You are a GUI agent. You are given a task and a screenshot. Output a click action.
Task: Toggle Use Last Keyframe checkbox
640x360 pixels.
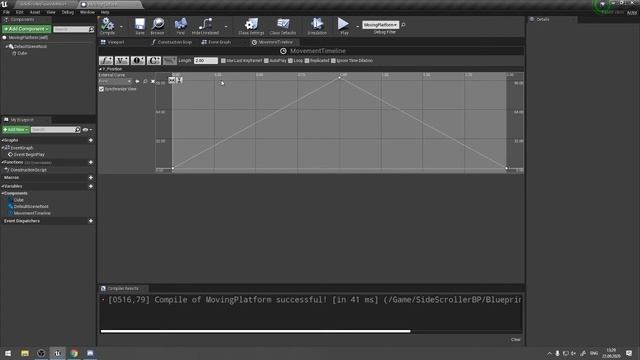(x=223, y=60)
